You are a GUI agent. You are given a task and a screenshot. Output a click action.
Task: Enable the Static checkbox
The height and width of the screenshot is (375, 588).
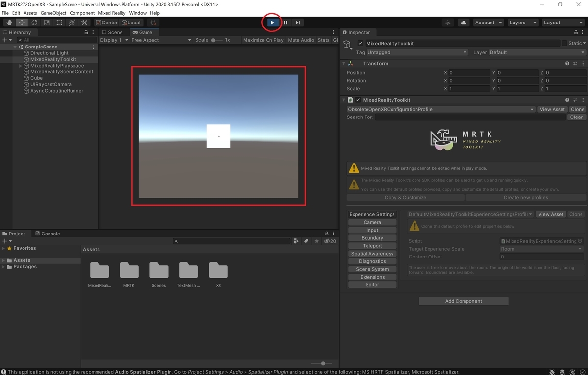(x=564, y=43)
